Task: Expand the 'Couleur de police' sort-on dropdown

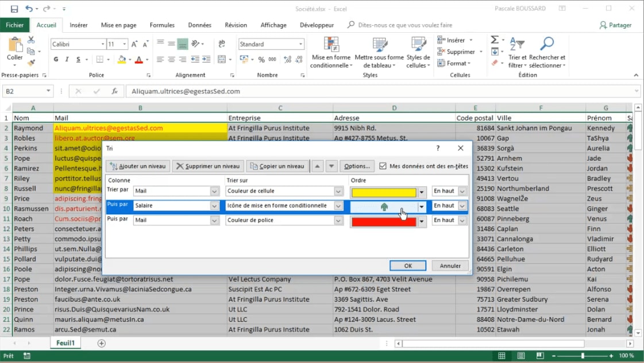Action: pyautogui.click(x=338, y=220)
